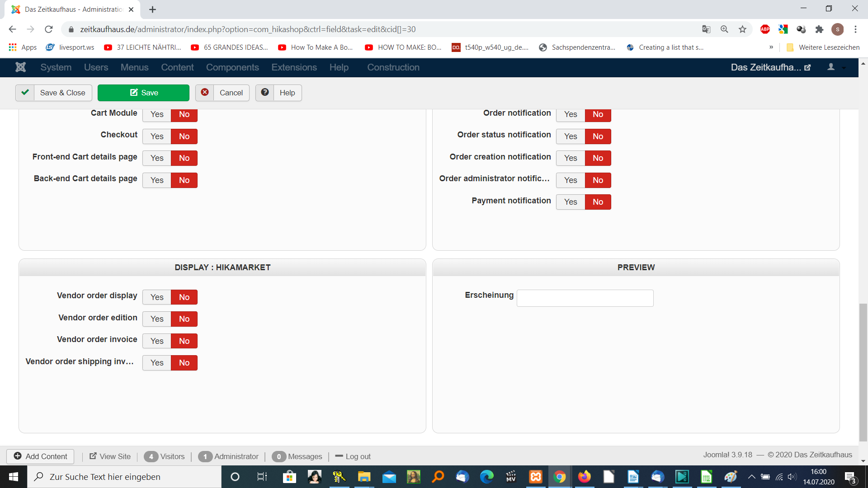Click the Erscheinung preview input field
The width and height of the screenshot is (868, 488).
[x=585, y=298]
